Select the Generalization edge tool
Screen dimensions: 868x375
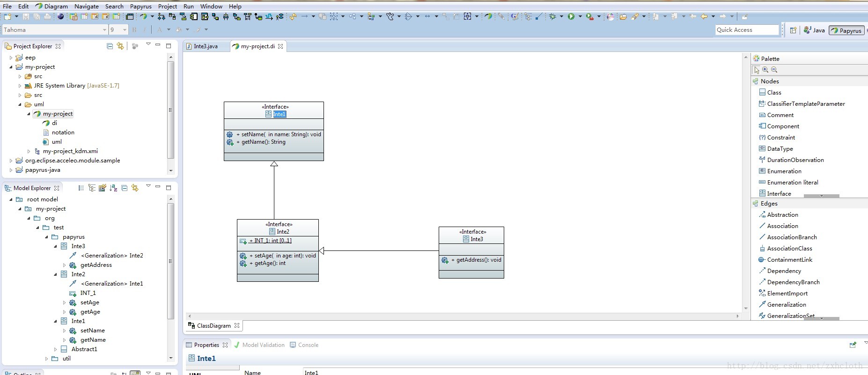(782, 305)
